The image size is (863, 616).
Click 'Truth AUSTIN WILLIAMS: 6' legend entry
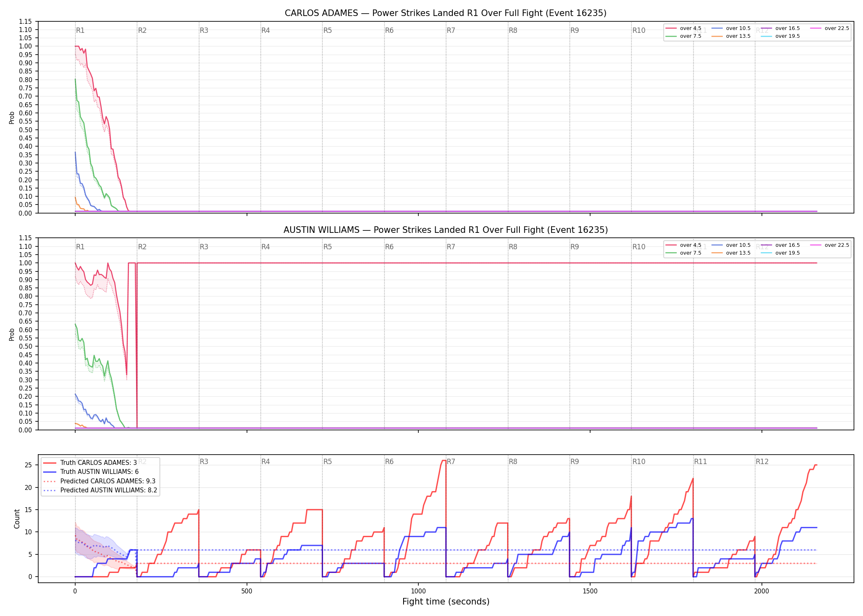[91, 472]
